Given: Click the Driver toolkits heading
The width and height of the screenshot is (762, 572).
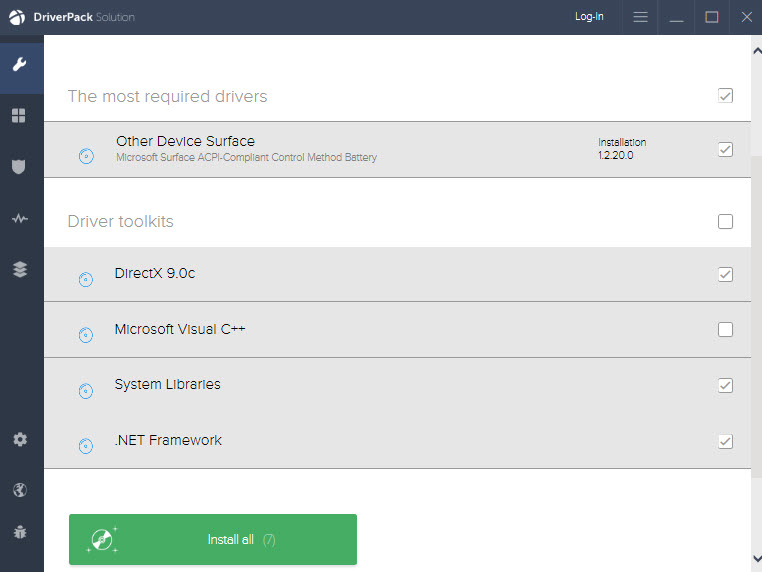Looking at the screenshot, I should [121, 222].
